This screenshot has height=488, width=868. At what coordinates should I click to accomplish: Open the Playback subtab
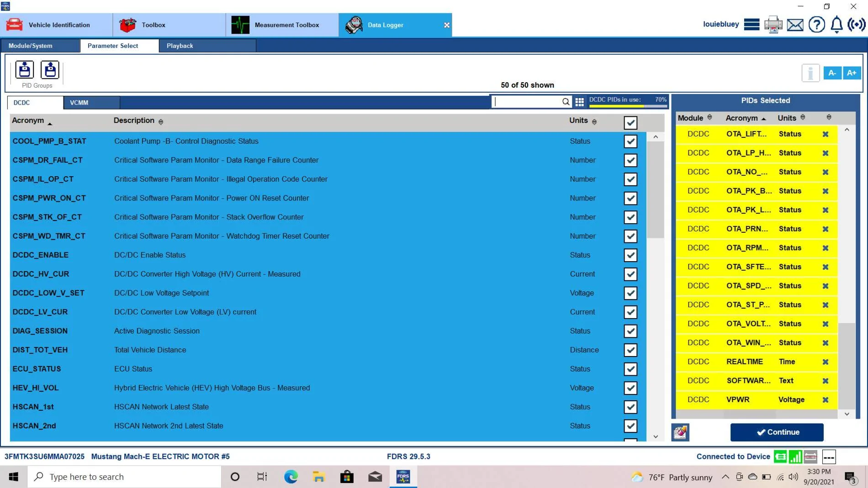(207, 46)
